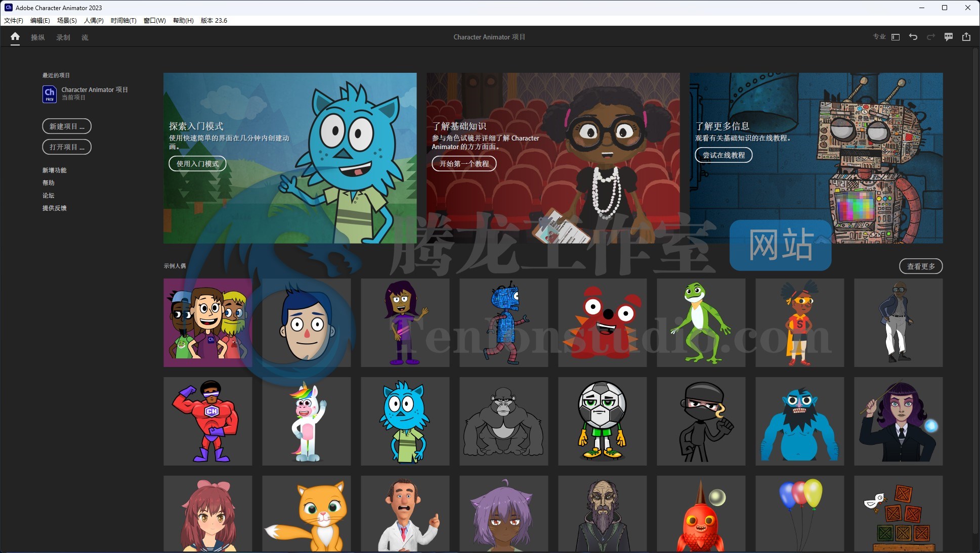This screenshot has height=553, width=980.
Task: Open the 提供反馈 link
Action: click(x=54, y=208)
